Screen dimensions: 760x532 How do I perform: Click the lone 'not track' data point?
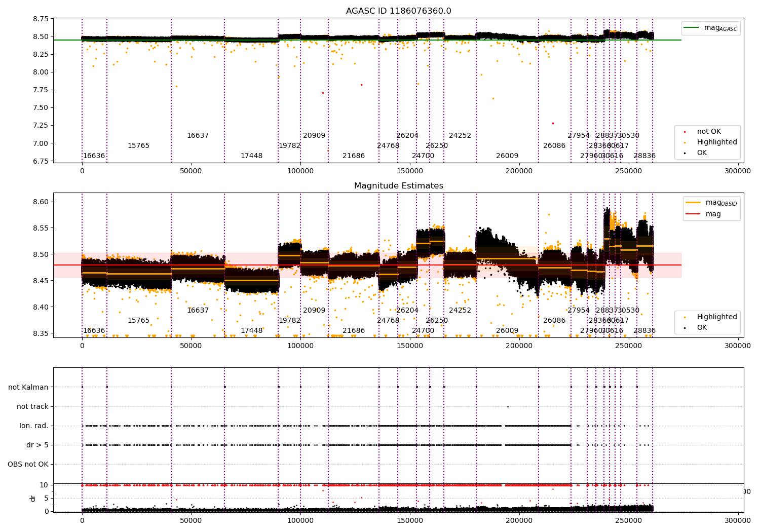[508, 406]
